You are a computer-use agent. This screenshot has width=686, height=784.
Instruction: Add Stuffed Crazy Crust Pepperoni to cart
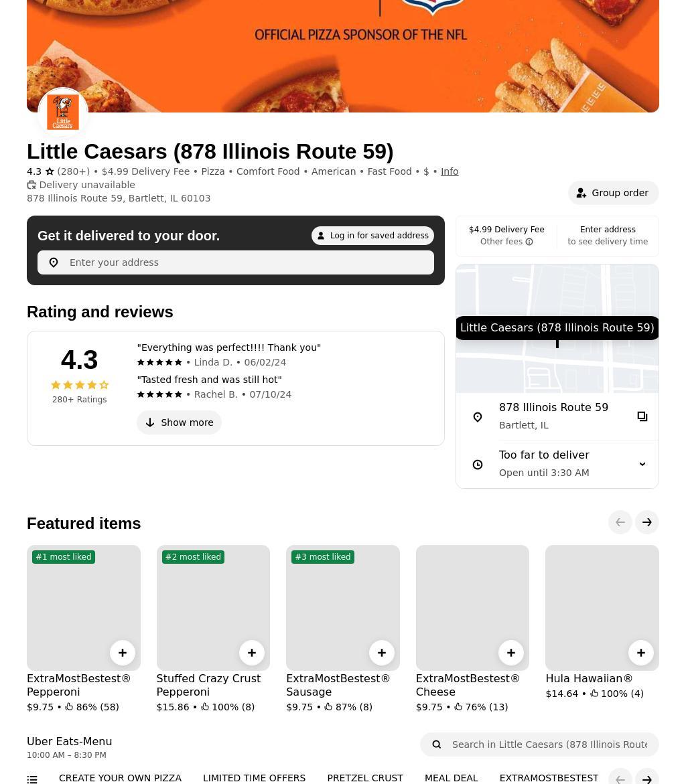tap(252, 653)
